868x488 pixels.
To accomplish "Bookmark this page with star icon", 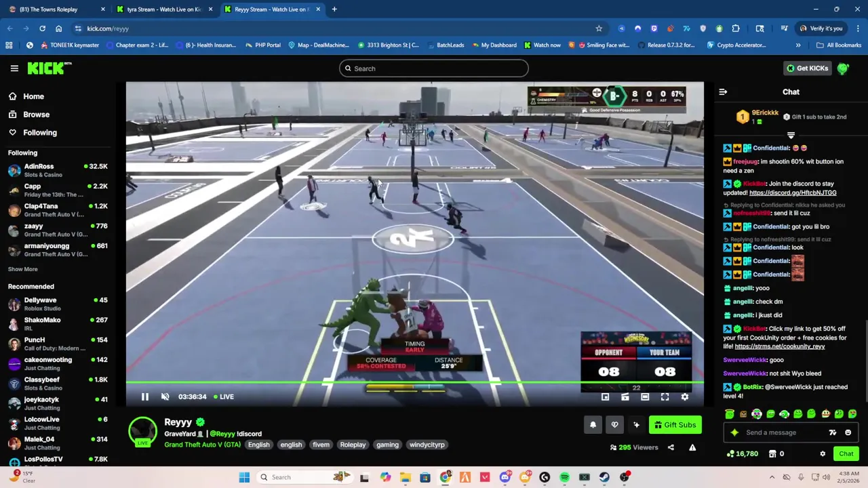I will point(599,28).
